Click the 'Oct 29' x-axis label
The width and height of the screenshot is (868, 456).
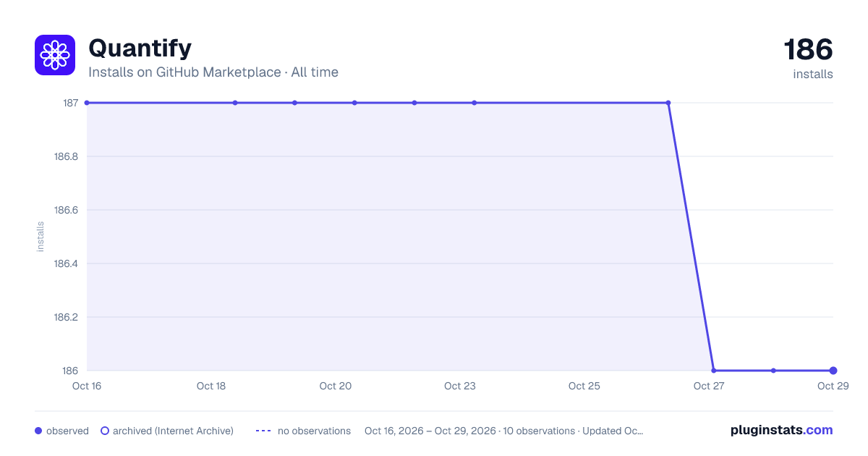point(833,386)
